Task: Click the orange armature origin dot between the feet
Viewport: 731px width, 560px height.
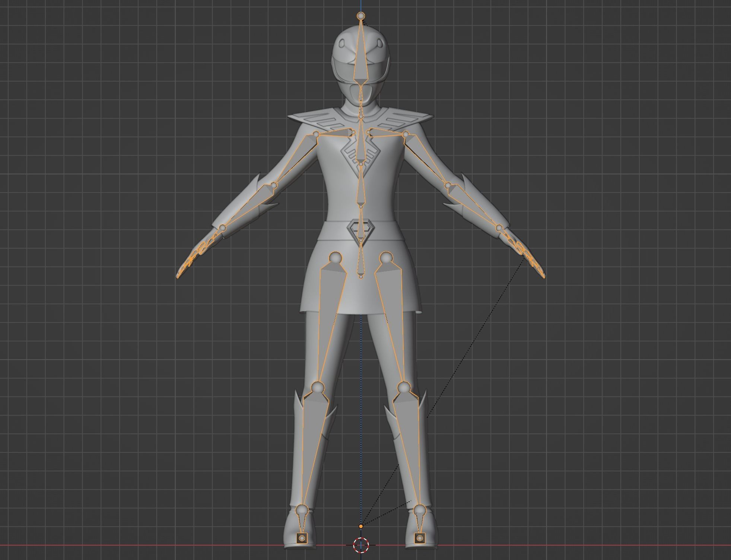Action: click(x=360, y=526)
